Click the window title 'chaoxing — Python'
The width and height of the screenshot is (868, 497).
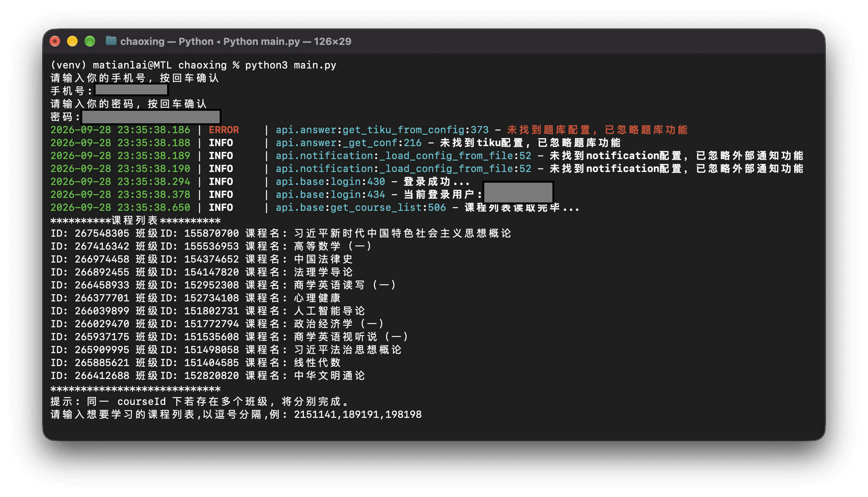click(167, 41)
